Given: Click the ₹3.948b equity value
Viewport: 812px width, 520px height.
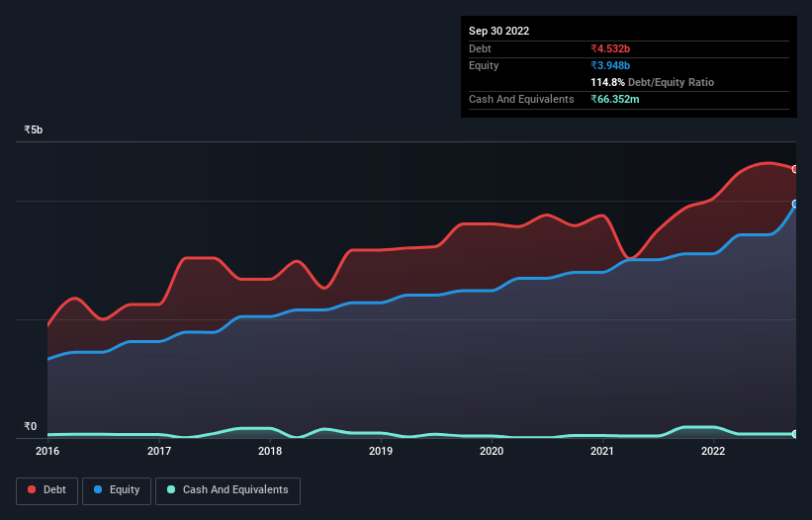Looking at the screenshot, I should 610,65.
